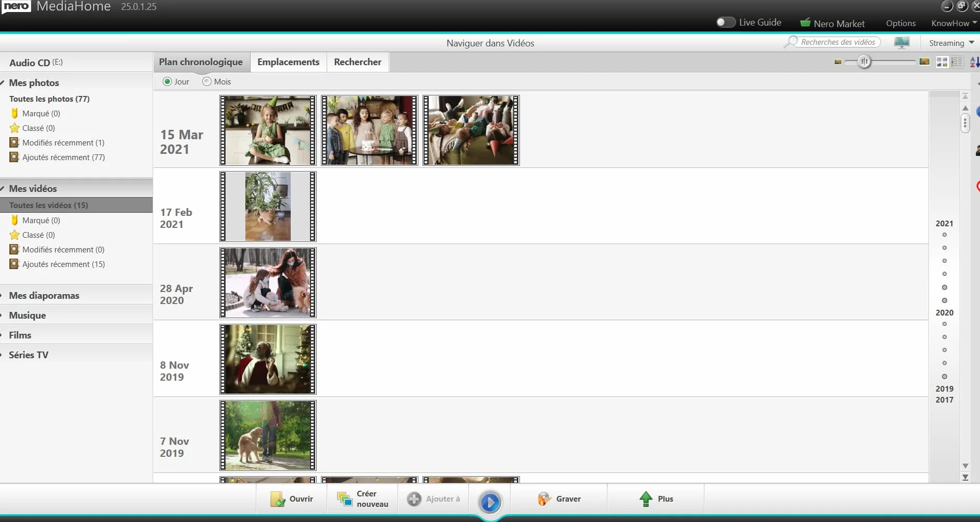Click the Plus green arrow icon

(x=646, y=499)
